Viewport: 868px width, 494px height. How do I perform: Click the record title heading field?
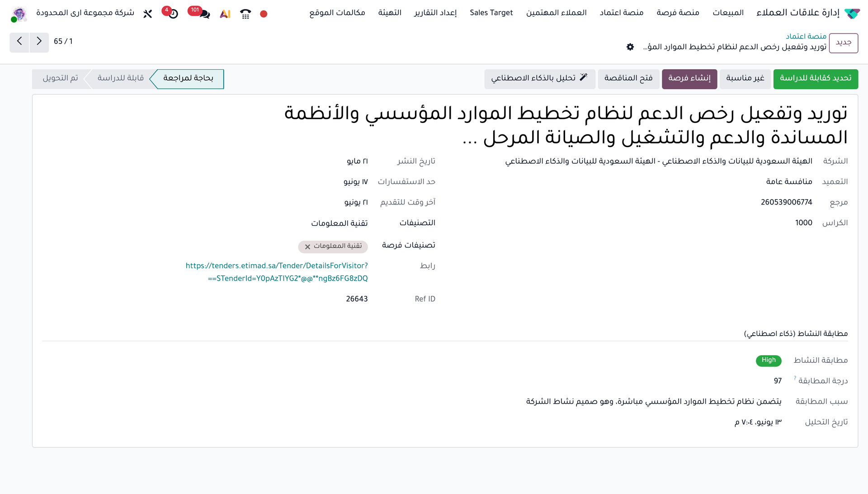(x=566, y=125)
